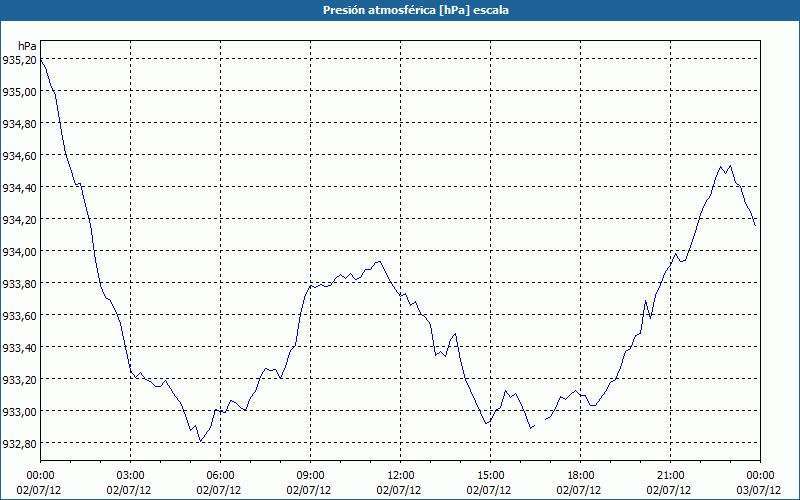Click the 09:00 time axis label
Image resolution: width=800 pixels, height=500 pixels.
pos(310,475)
